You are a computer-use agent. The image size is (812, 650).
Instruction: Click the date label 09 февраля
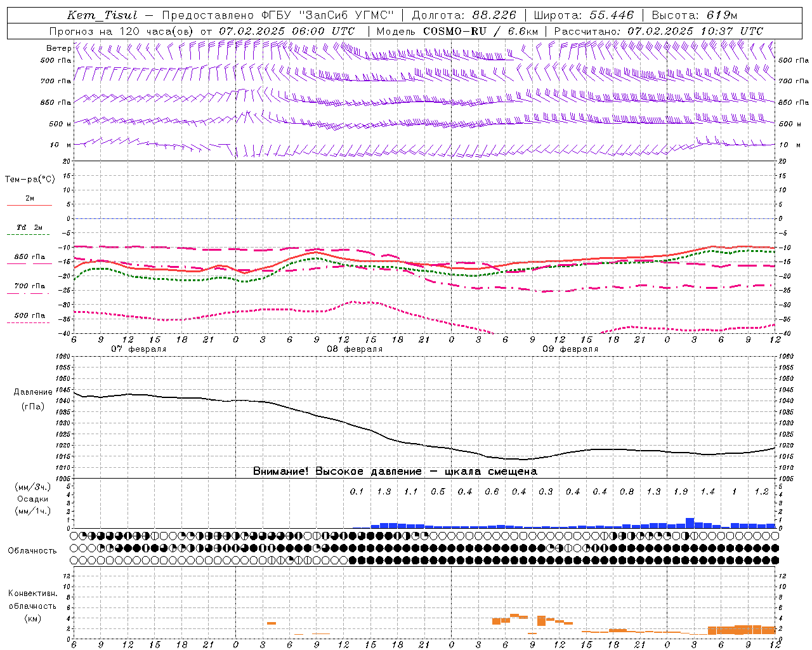tap(570, 349)
